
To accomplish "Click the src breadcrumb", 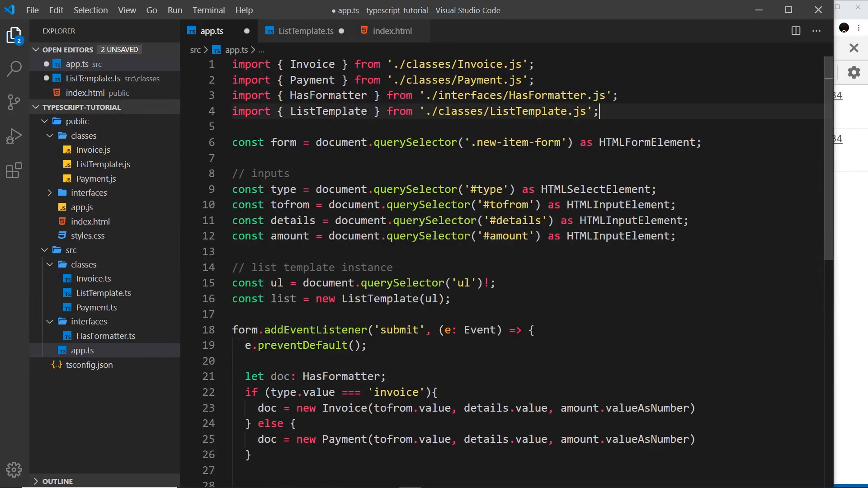I will coord(195,50).
